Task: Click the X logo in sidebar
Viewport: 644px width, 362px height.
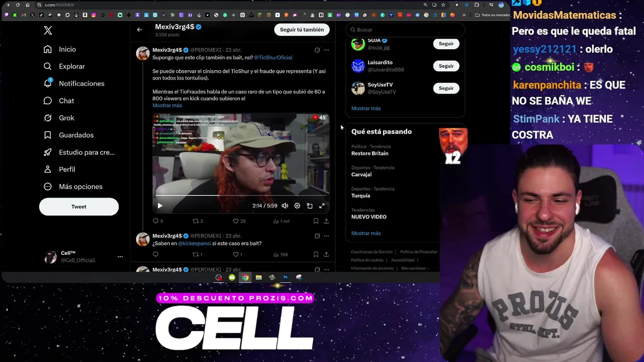Action: coord(48,31)
